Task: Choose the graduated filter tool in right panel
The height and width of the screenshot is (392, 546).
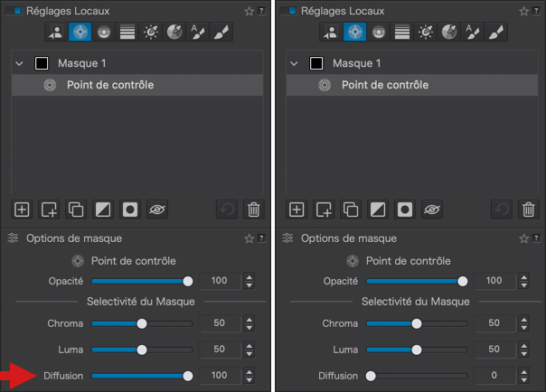Action: (402, 33)
